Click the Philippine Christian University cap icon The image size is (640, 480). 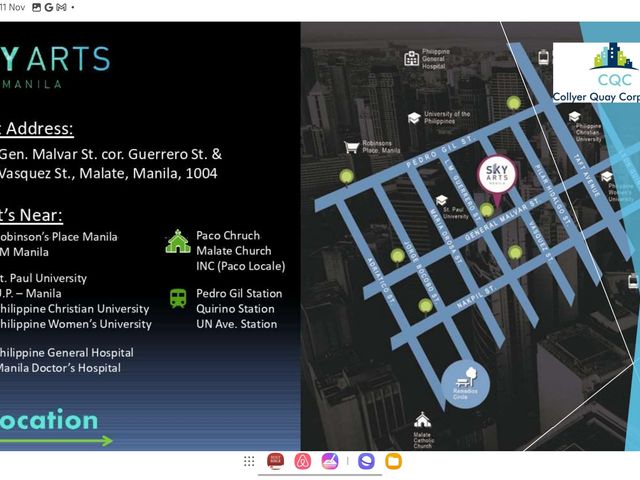pos(574,117)
